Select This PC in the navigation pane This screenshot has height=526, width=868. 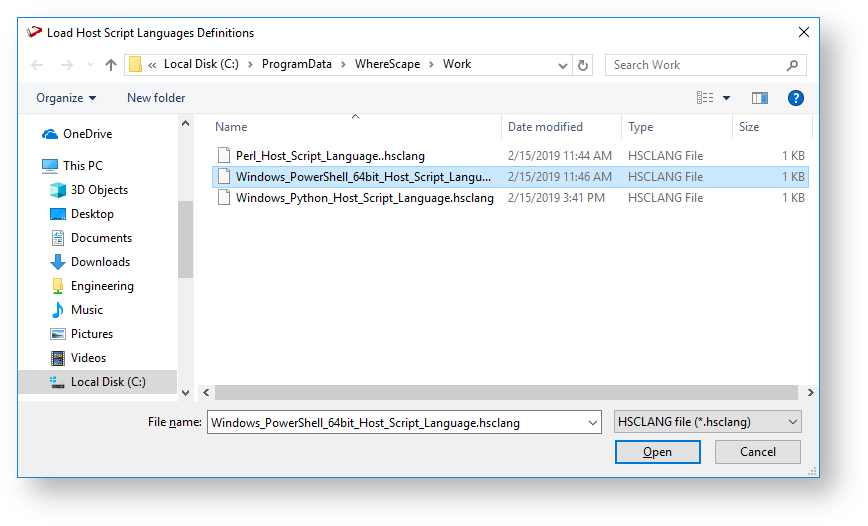(82, 166)
